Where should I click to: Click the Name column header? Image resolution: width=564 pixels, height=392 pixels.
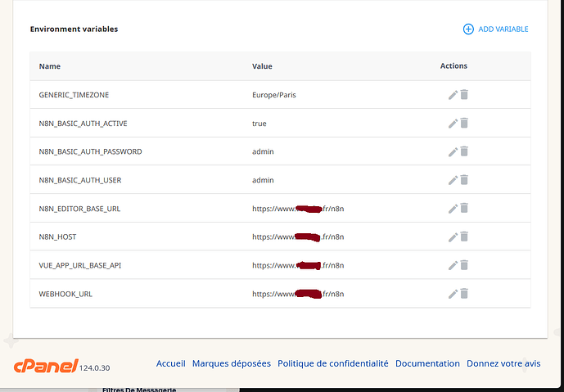point(50,66)
